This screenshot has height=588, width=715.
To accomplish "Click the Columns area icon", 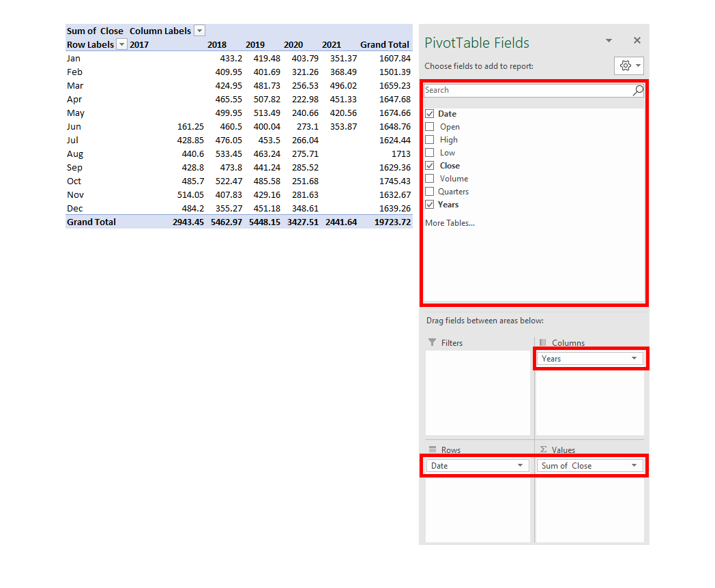I will (x=542, y=342).
